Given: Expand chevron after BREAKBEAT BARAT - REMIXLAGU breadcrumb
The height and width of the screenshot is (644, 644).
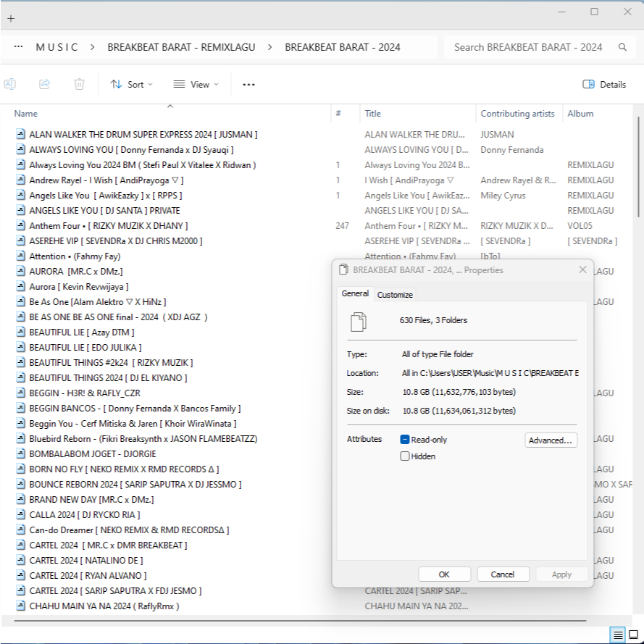Looking at the screenshot, I should 270,47.
